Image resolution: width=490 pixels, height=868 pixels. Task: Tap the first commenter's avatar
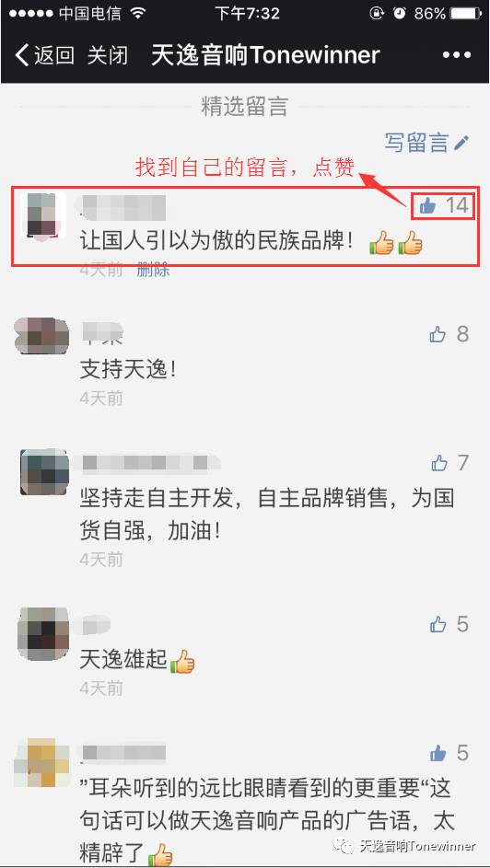pyautogui.click(x=42, y=214)
